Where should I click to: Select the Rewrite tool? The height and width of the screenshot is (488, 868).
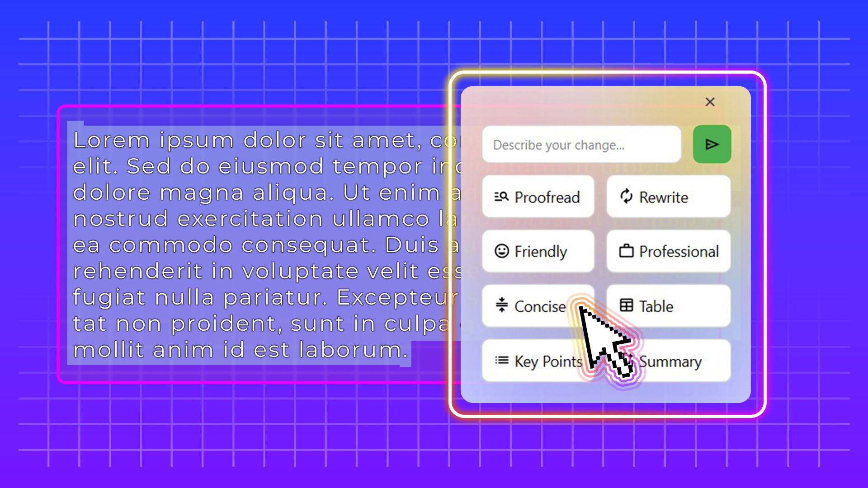[x=668, y=197]
